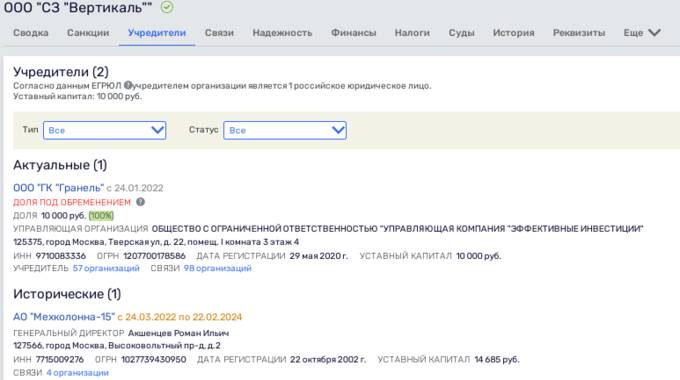The height and width of the screenshot is (380, 680).
Task: Select the Учредители tab
Action: coord(157,33)
